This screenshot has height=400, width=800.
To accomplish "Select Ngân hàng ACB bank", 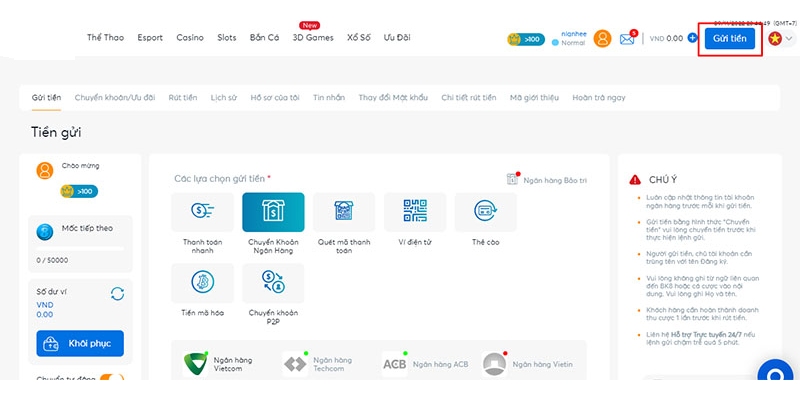I will click(425, 364).
